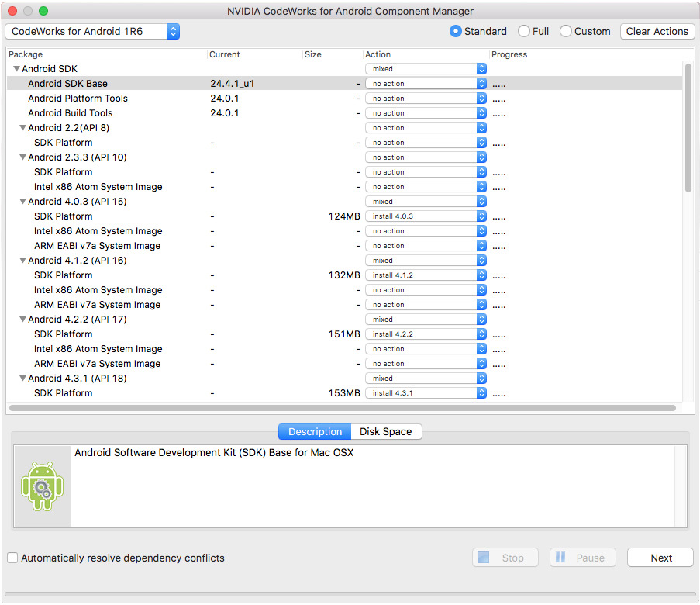Collapse the Android 4.3.1 (API 18) group
700x605 pixels.
coord(22,378)
